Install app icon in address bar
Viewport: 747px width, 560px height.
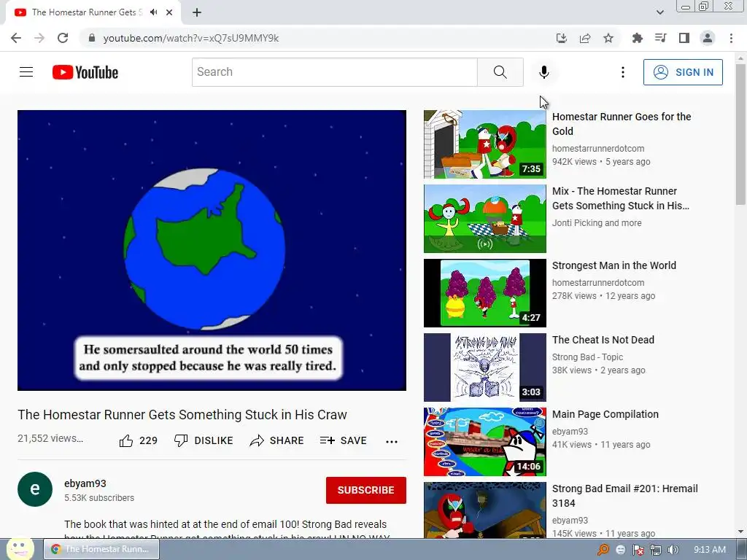pos(562,38)
